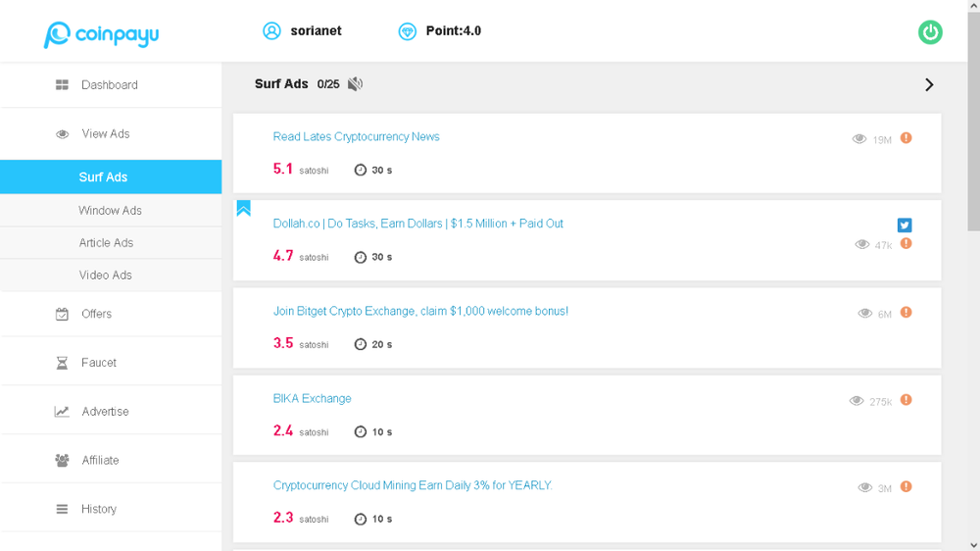Click eye views icon on Cryptocurrency News ad
The width and height of the screenshot is (980, 551).
(x=859, y=139)
